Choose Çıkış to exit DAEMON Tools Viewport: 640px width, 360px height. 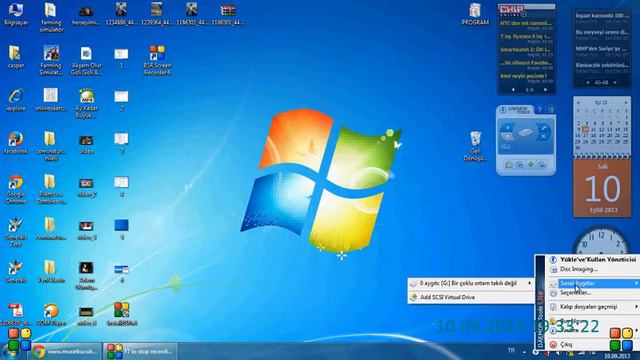[x=593, y=344]
